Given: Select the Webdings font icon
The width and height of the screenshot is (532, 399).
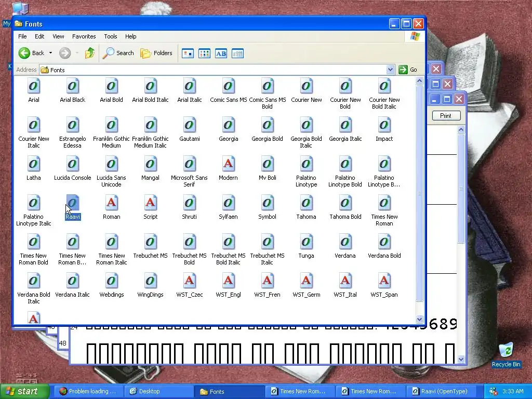Looking at the screenshot, I should pyautogui.click(x=111, y=281).
